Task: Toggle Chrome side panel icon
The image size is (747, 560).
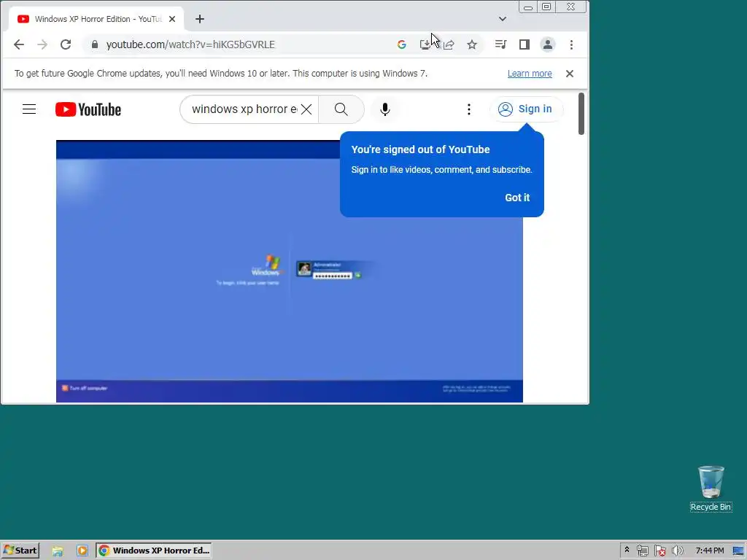Action: pos(524,44)
